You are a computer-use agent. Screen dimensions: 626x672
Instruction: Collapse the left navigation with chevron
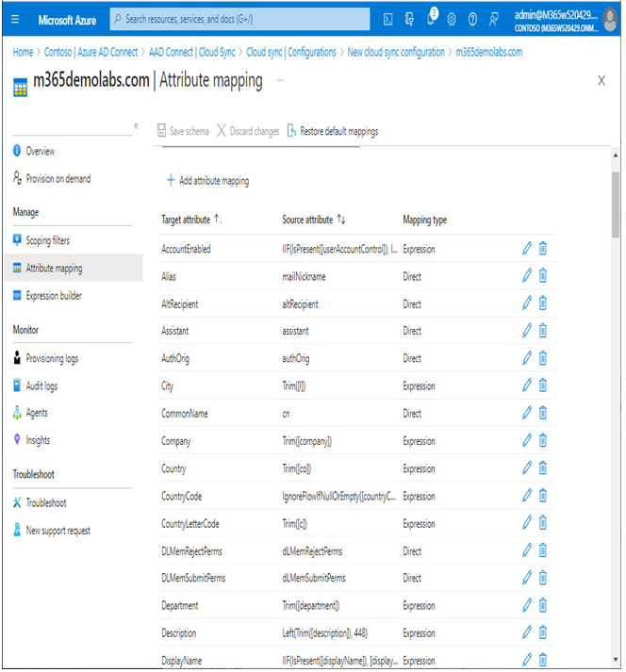(136, 126)
